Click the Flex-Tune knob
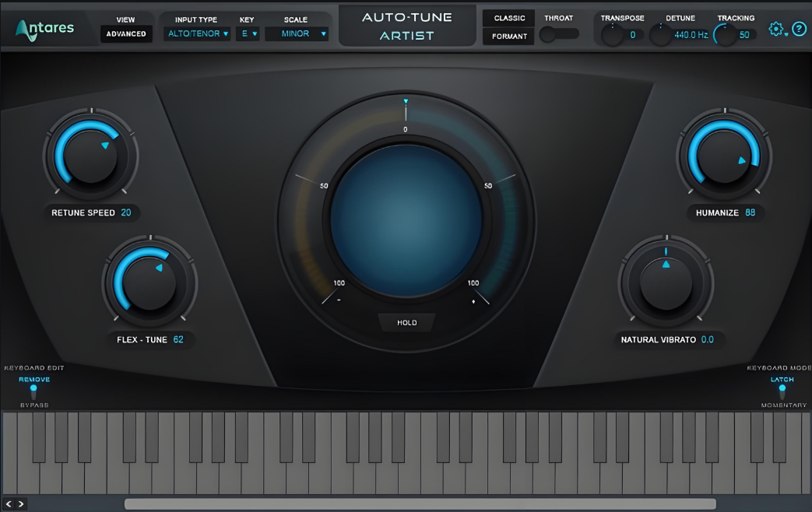Screen dimensions: 812x512 click(149, 282)
